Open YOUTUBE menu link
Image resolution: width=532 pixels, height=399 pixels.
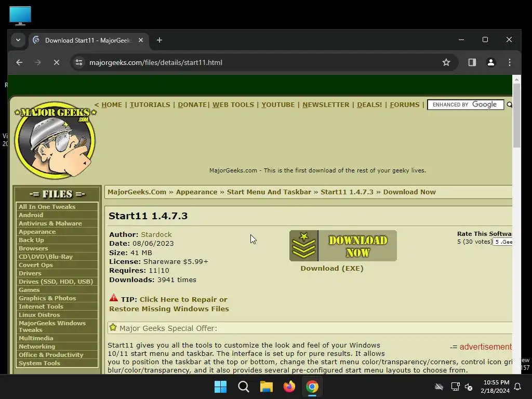pos(278,105)
